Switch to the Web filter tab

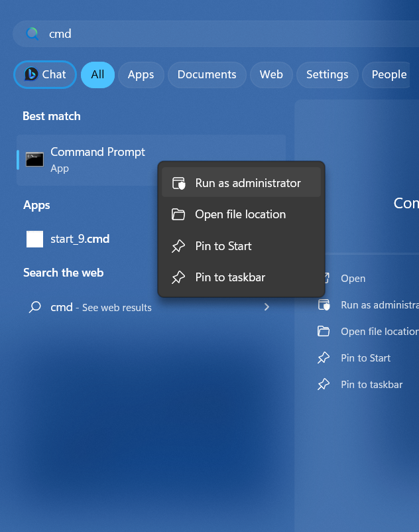tap(271, 75)
